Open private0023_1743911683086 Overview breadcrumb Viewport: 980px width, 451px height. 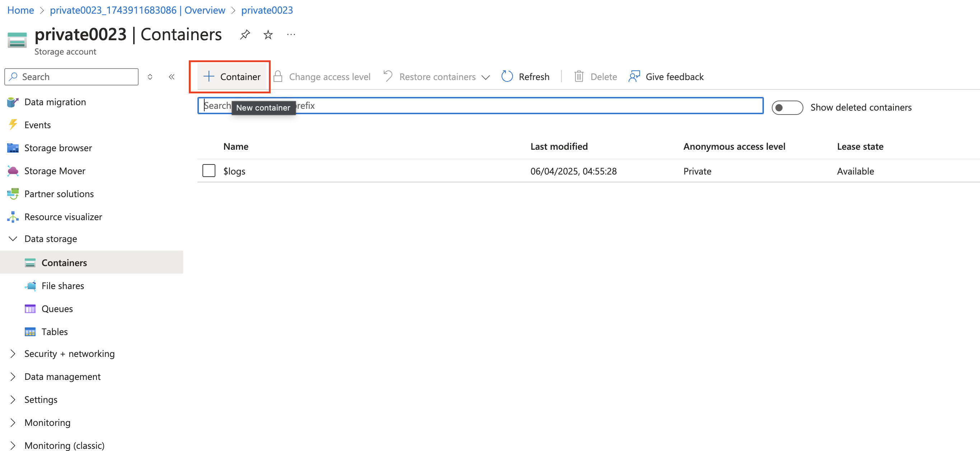[137, 10]
